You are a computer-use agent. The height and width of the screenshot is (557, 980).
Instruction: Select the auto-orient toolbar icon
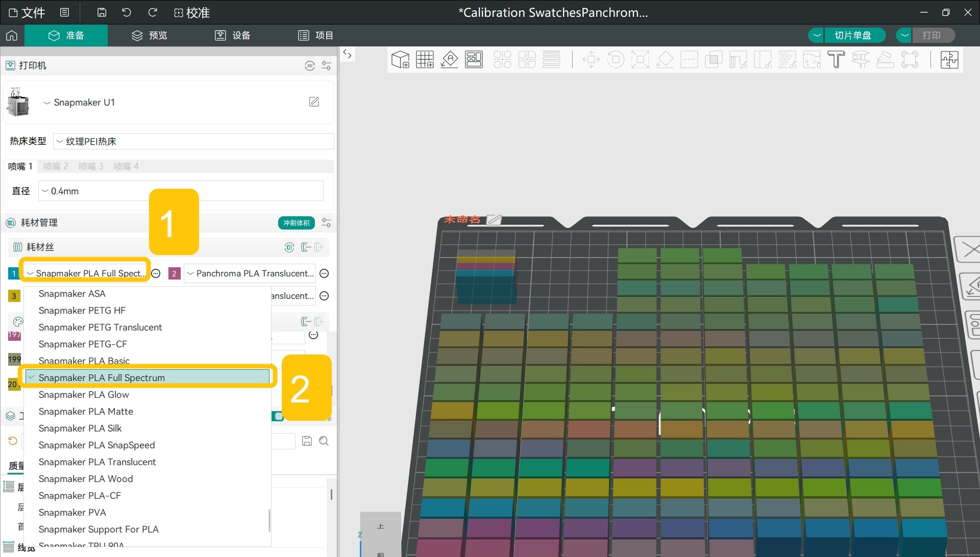click(449, 60)
